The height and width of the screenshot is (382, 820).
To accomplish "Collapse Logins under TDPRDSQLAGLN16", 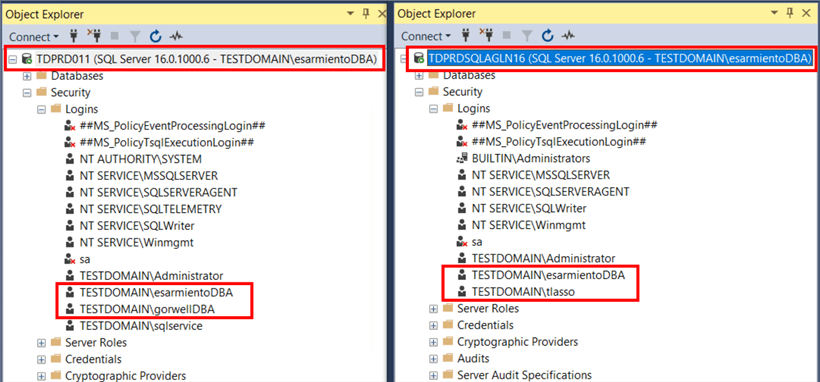I will 434,109.
